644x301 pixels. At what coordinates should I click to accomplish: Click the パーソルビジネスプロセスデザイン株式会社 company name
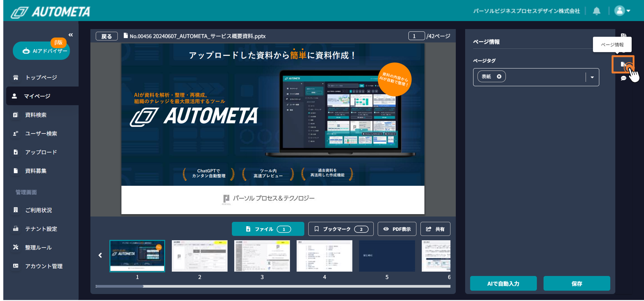click(x=527, y=11)
